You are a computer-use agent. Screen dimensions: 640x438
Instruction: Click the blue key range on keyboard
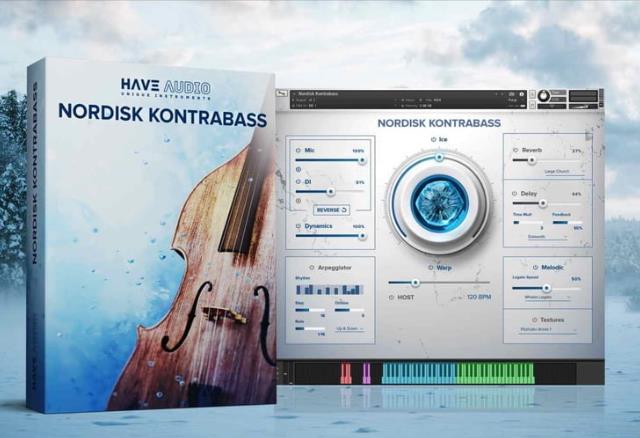point(419,374)
